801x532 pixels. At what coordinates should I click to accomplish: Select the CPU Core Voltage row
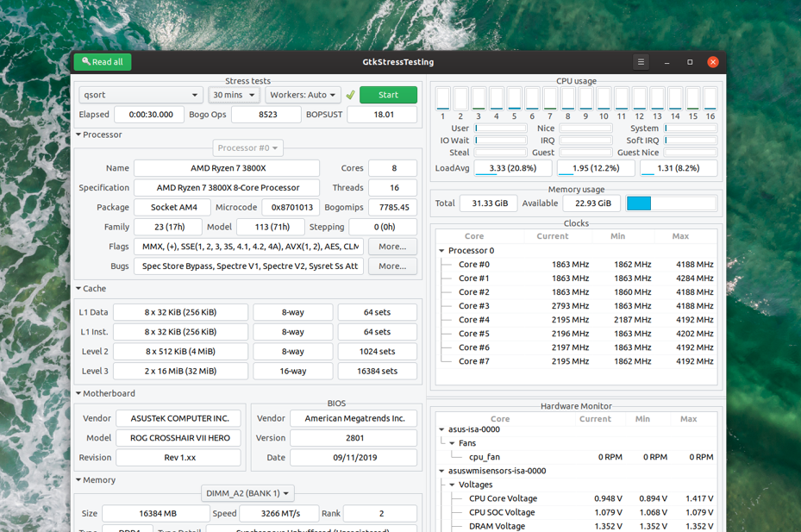(x=576, y=498)
